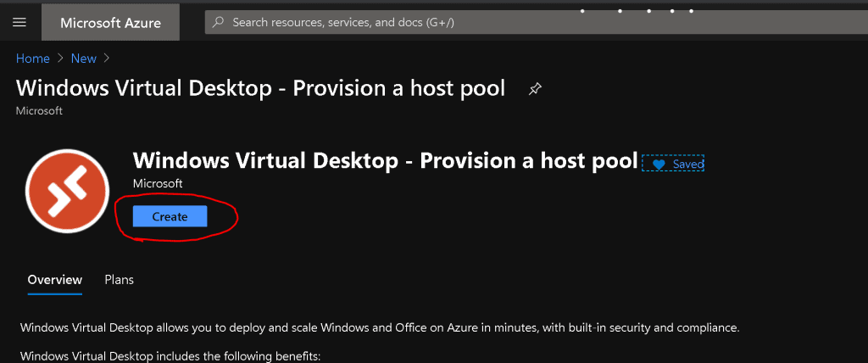The width and height of the screenshot is (868, 363).
Task: Click the Windows Virtual Desktop orange logo
Action: [67, 191]
